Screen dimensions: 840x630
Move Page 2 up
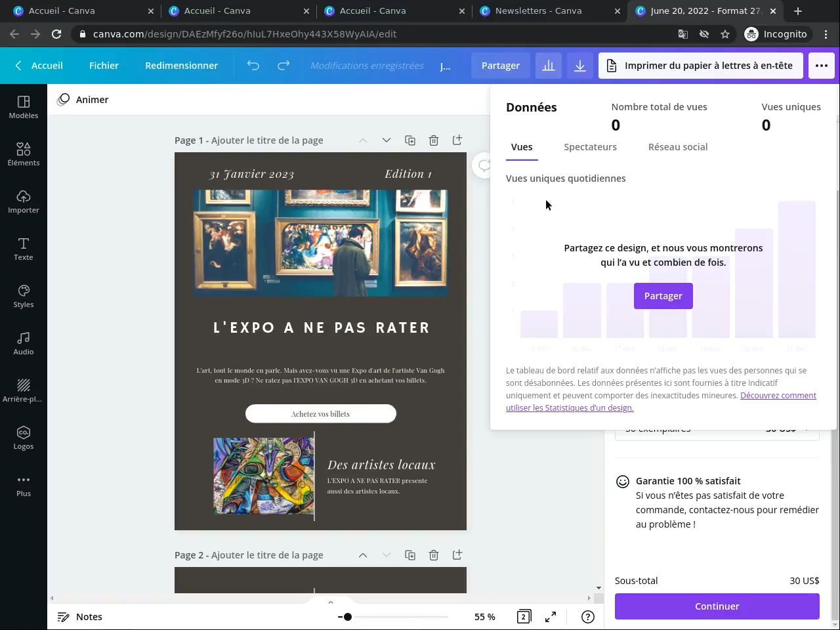(x=363, y=555)
